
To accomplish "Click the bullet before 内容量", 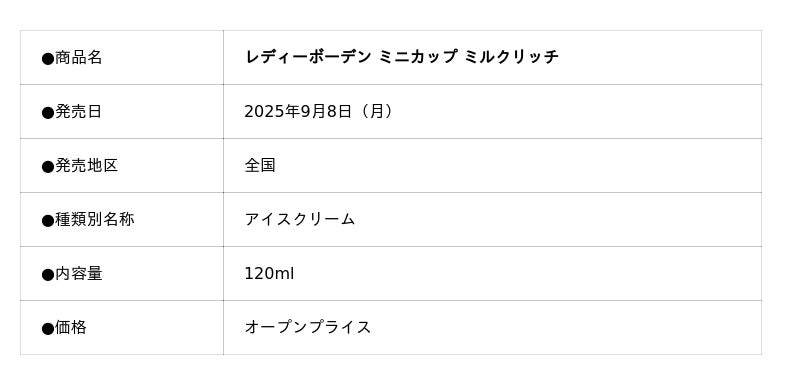I will point(47,275).
